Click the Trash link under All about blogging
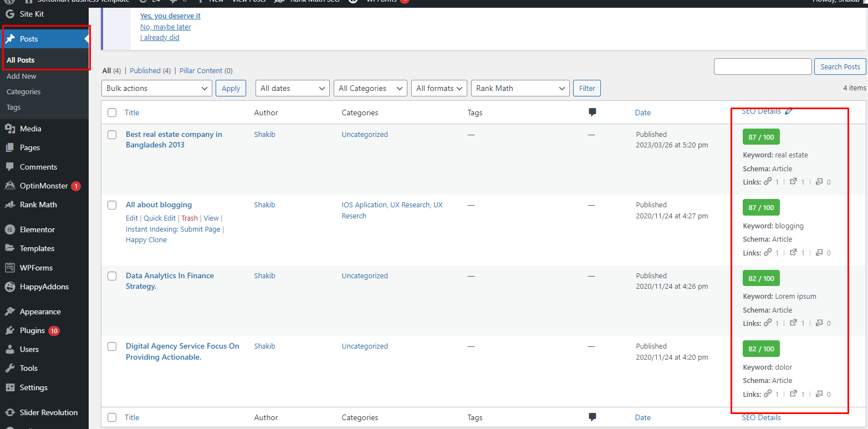This screenshot has width=868, height=429. 189,218
